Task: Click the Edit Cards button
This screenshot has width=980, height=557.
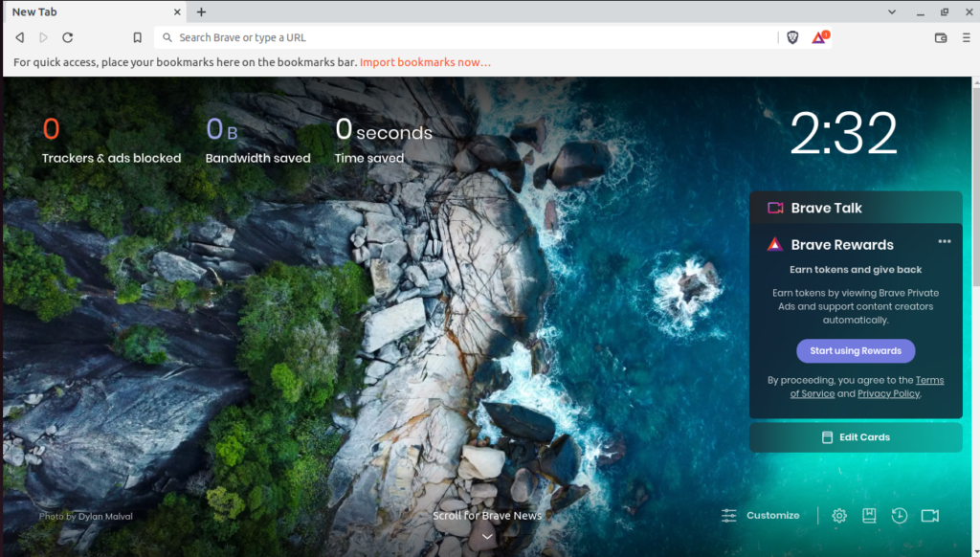Action: pos(856,437)
